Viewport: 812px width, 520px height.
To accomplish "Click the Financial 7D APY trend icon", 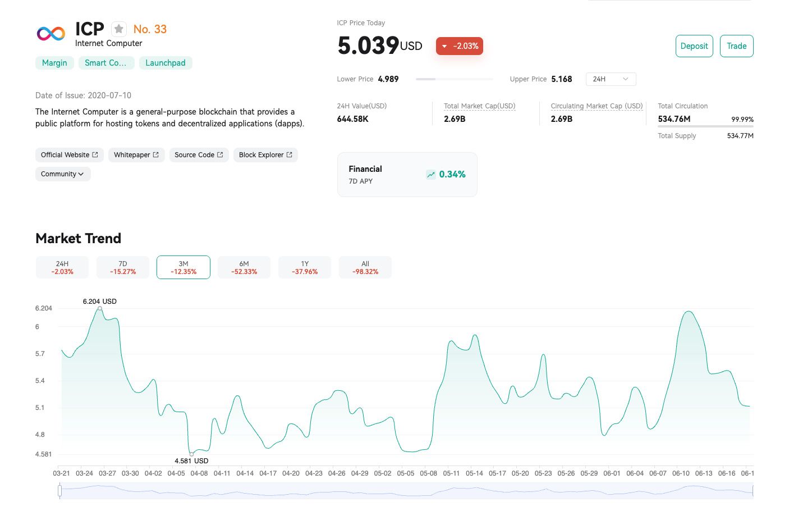I will click(430, 175).
